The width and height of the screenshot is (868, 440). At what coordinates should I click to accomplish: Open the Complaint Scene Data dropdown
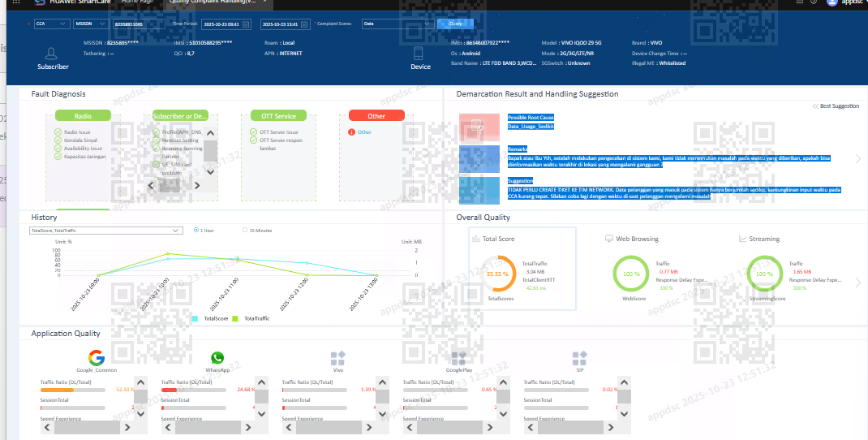[x=397, y=24]
